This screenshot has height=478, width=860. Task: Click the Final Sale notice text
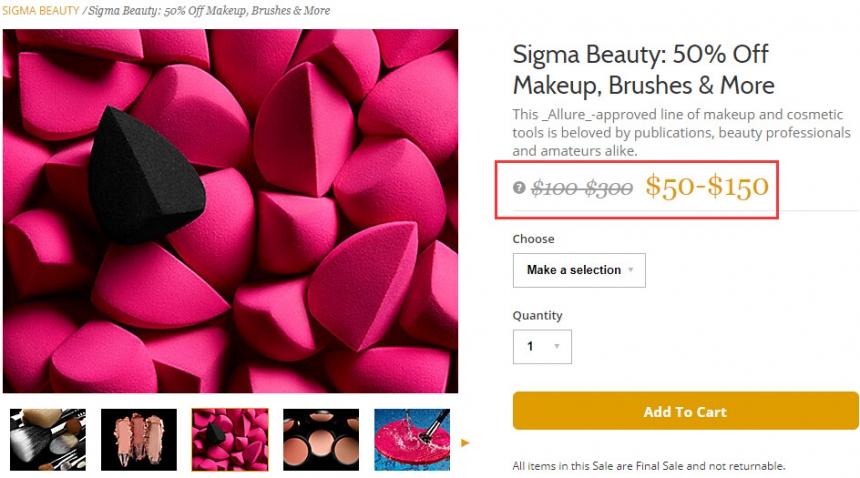pos(649,466)
